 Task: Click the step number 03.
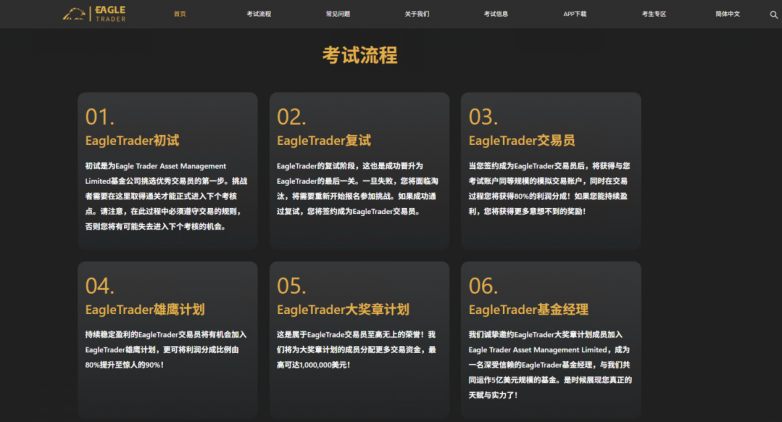[483, 117]
